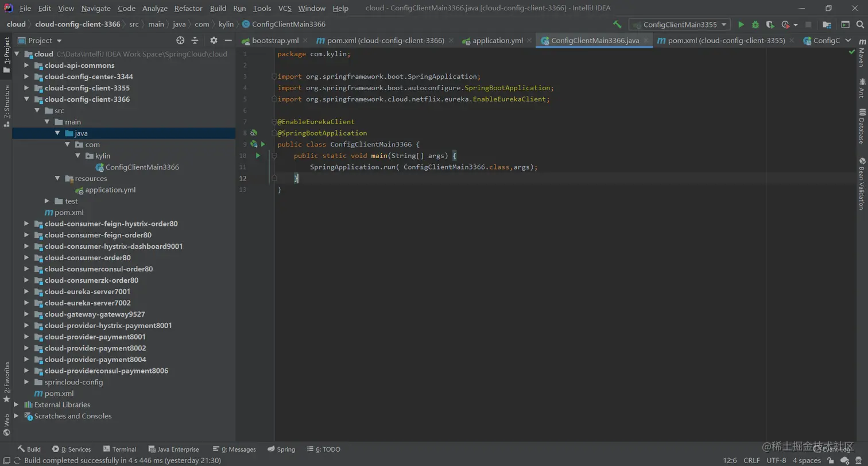
Task: Open the Analyze menu
Action: click(154, 8)
